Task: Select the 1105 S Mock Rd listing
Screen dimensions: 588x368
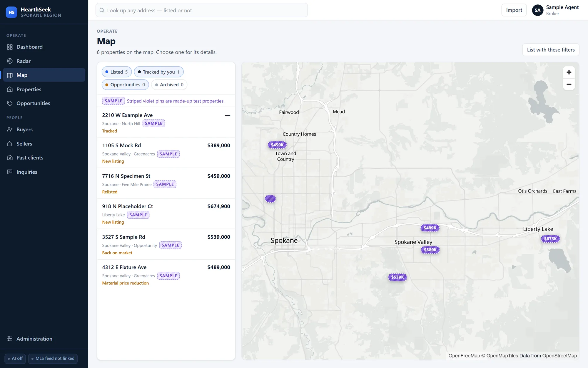Action: [x=166, y=153]
